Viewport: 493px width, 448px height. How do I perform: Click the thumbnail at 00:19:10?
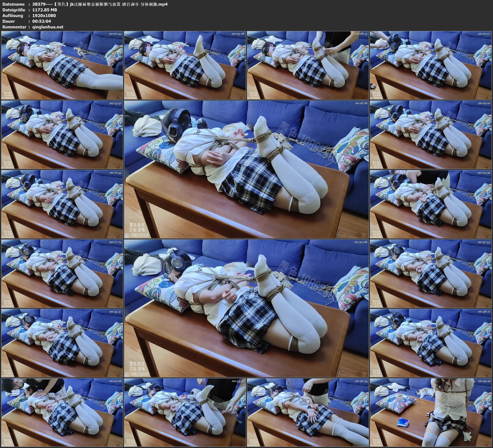click(x=431, y=135)
